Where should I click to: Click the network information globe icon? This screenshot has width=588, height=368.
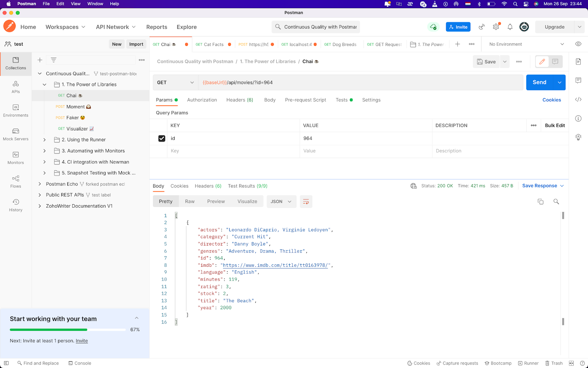pyautogui.click(x=413, y=186)
